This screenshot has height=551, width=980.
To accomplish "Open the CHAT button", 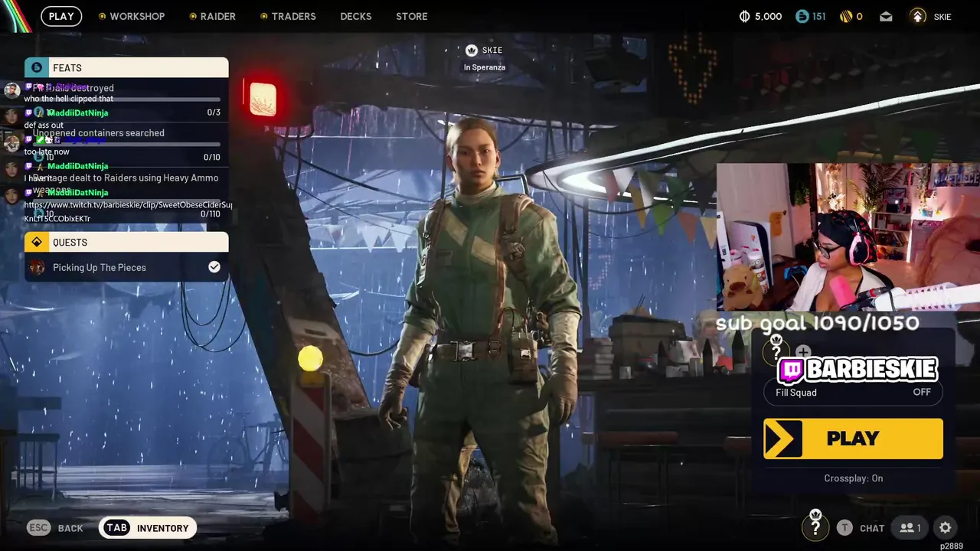I will (872, 528).
